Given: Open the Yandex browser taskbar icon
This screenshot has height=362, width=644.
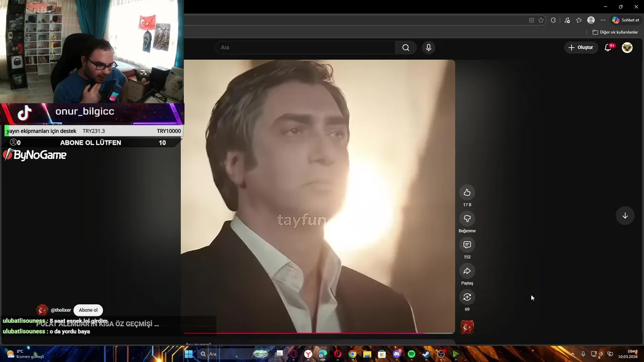Looking at the screenshot, I should click(308, 354).
